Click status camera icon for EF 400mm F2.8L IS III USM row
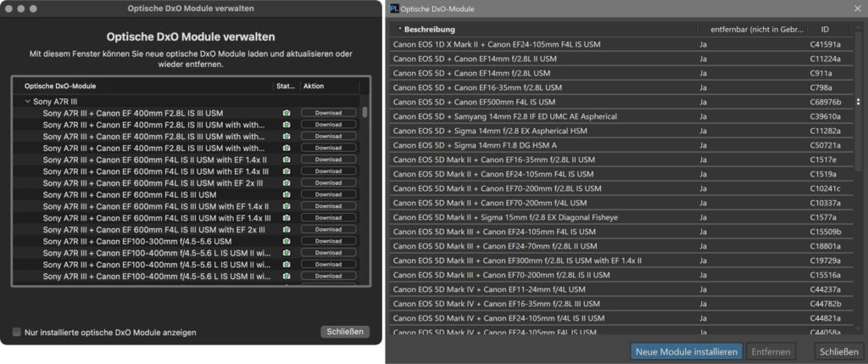The width and height of the screenshot is (868, 364). [x=287, y=113]
